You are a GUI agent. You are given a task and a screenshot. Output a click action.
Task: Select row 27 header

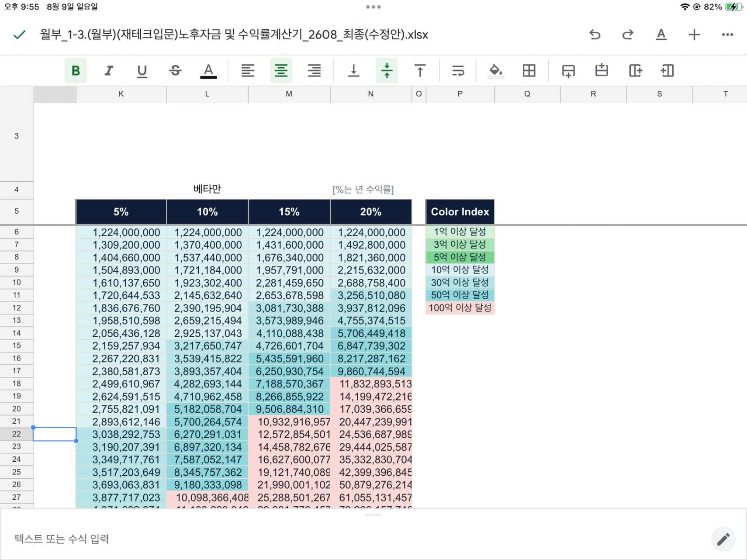click(x=17, y=497)
